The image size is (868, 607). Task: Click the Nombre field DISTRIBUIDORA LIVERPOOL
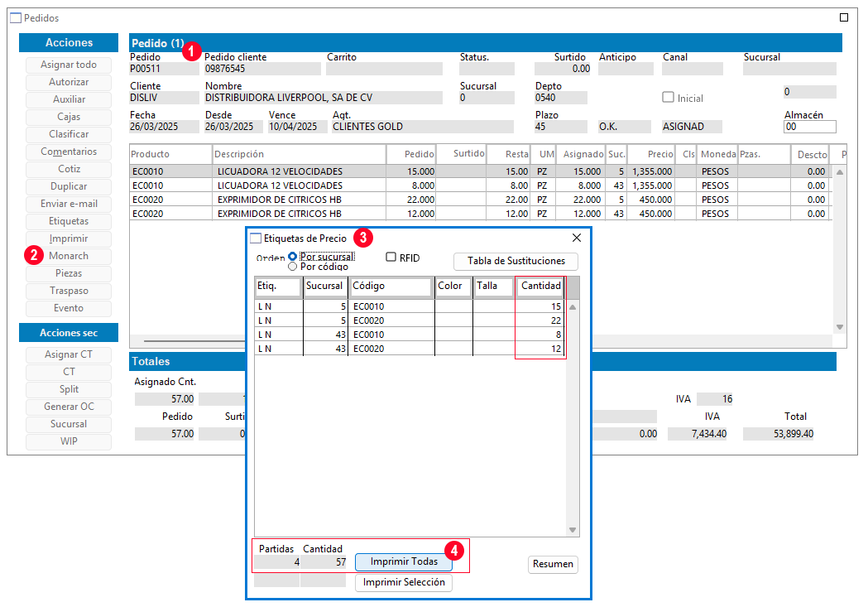pos(324,98)
